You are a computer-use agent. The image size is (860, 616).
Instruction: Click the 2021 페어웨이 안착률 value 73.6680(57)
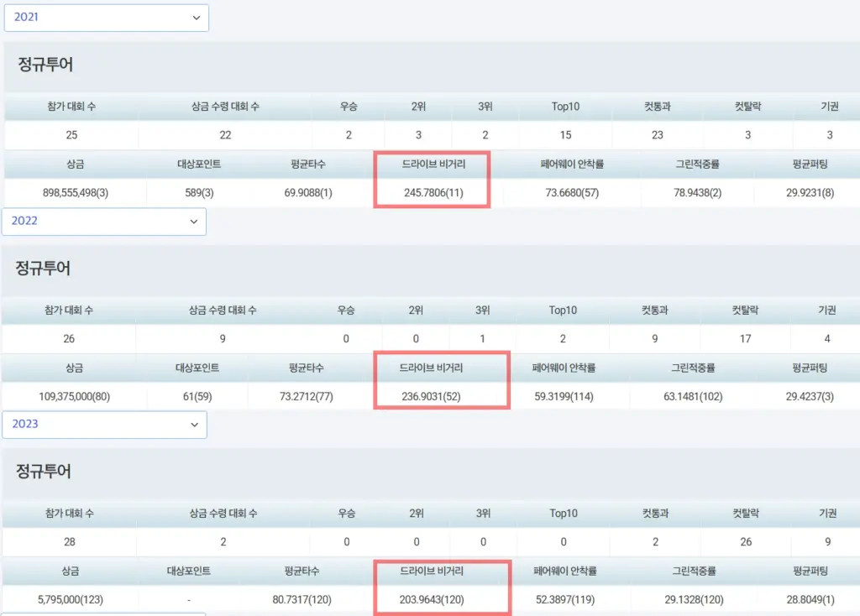(572, 193)
